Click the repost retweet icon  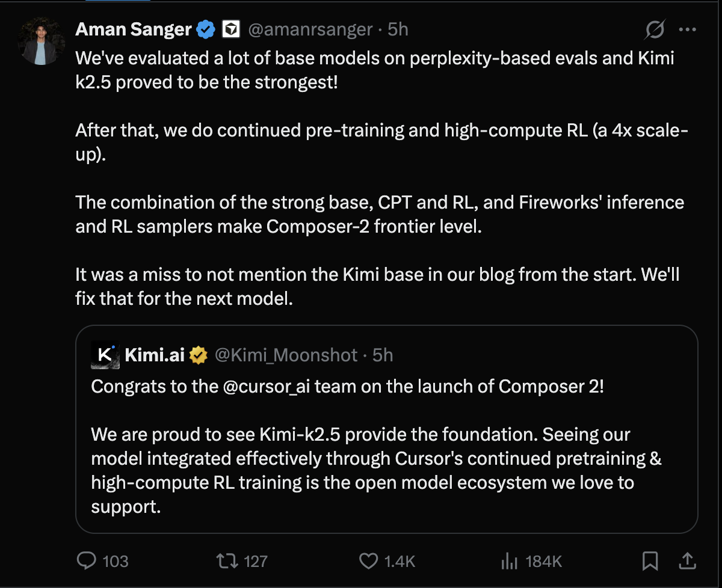point(227,561)
